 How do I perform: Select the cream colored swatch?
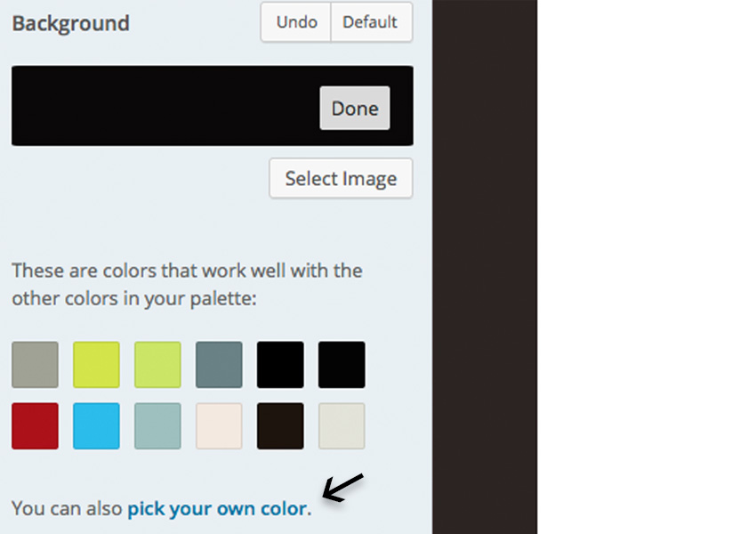pos(218,425)
